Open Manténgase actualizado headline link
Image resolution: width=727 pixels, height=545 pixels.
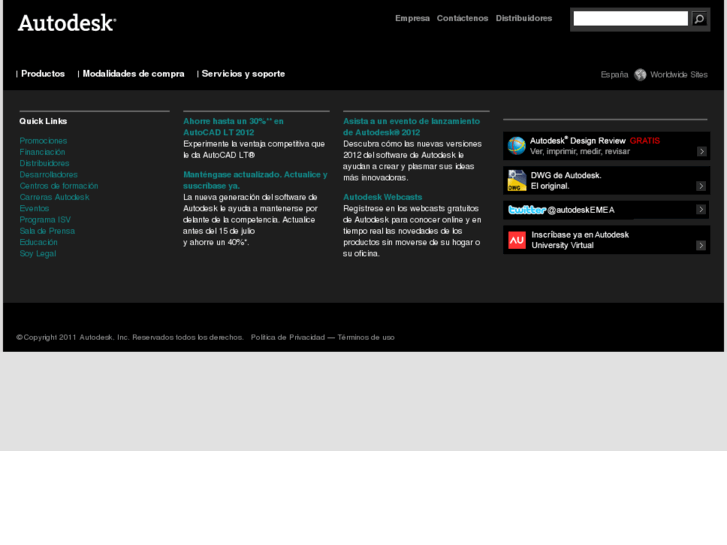(255, 180)
